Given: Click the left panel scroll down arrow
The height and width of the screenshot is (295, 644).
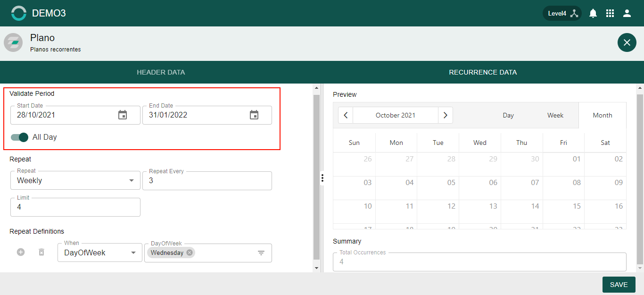Looking at the screenshot, I should [316, 268].
